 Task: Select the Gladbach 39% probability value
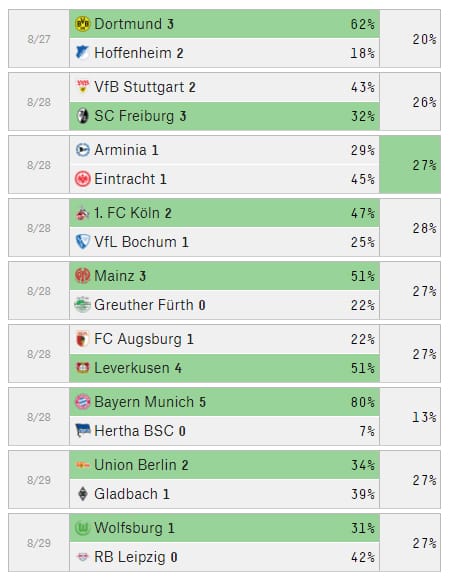(x=363, y=494)
